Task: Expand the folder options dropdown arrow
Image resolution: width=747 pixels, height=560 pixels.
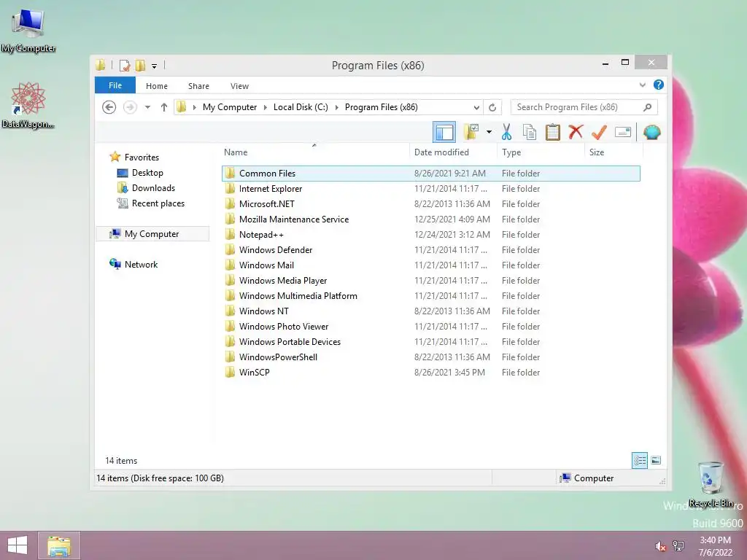Action: pos(489,132)
